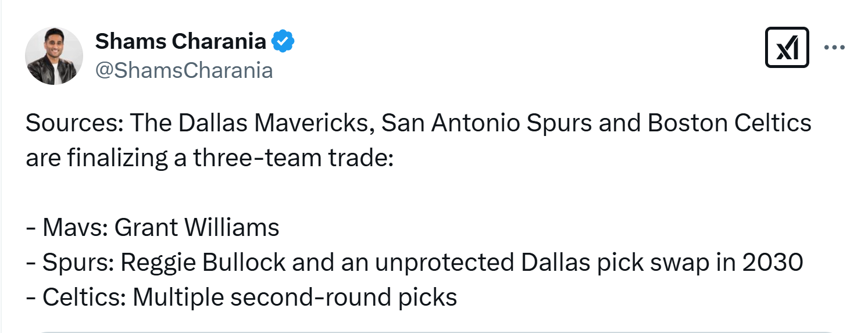This screenshot has width=868, height=333.
Task: Click the Shams Charania display name
Action: point(181,41)
